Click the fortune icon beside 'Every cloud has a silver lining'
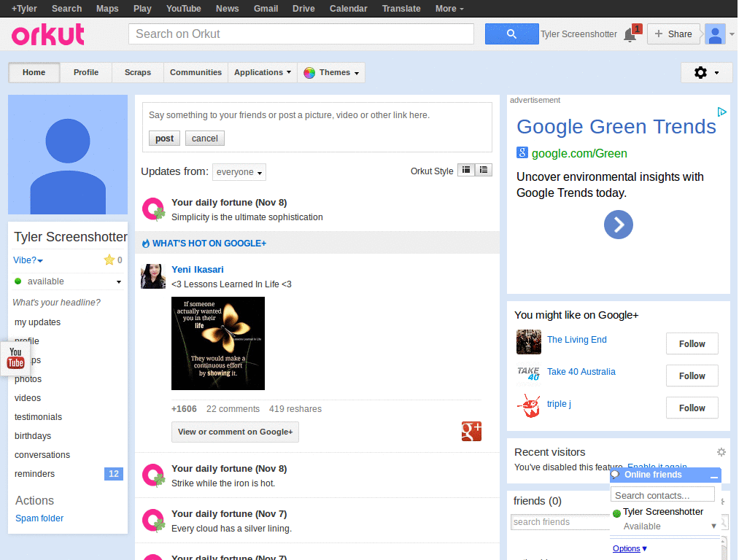The image size is (747, 560). [x=153, y=521]
